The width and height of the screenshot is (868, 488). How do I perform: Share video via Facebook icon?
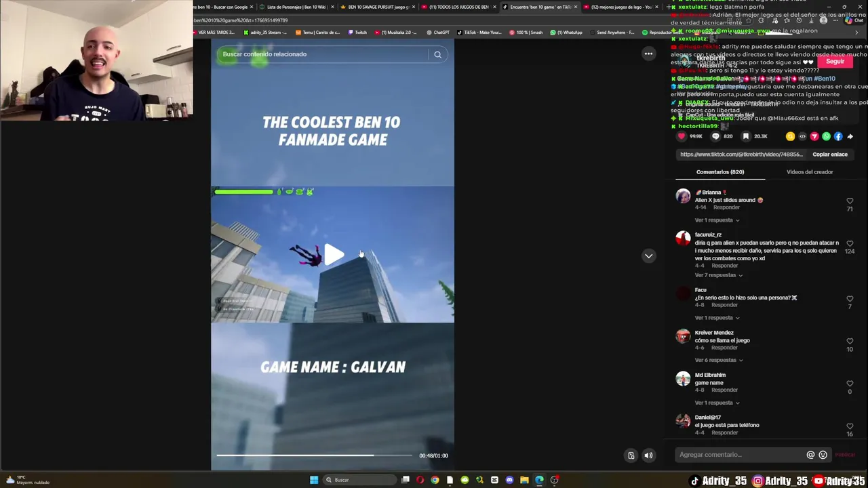tap(838, 136)
